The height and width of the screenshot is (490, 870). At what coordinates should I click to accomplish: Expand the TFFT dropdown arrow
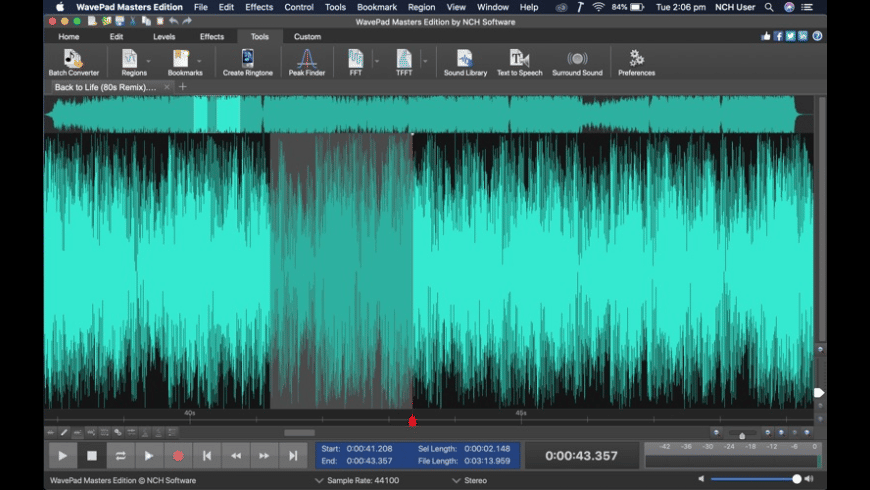[425, 61]
